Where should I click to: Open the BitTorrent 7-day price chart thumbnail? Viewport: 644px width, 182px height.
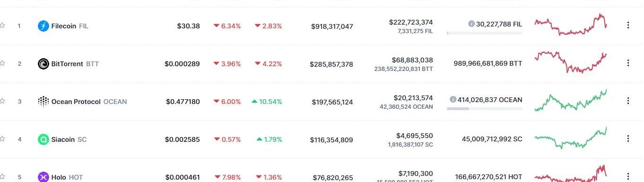pyautogui.click(x=571, y=62)
